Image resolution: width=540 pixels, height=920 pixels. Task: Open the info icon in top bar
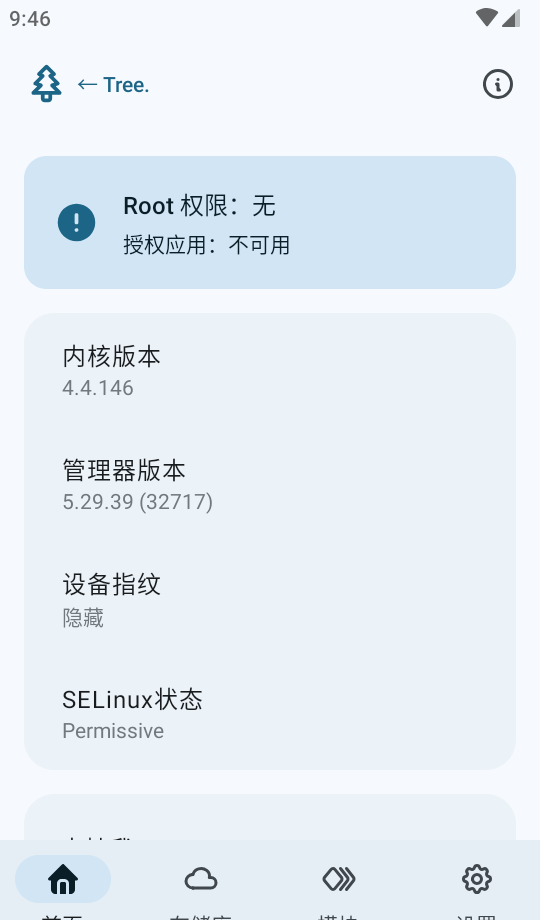[498, 84]
